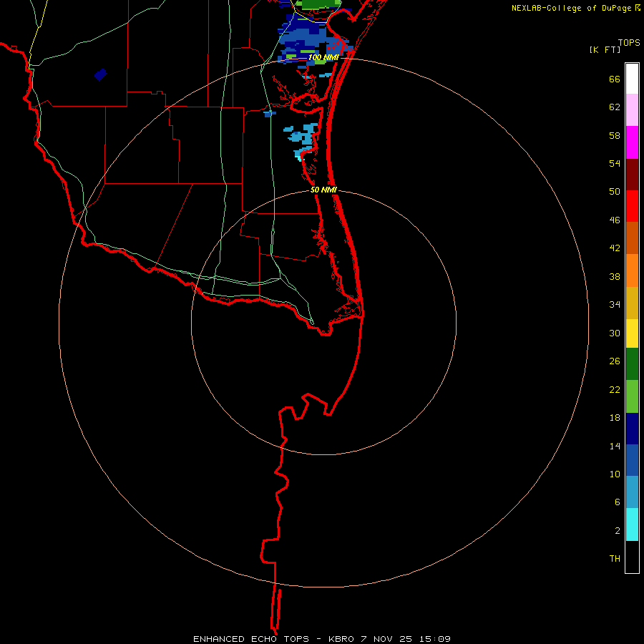
Task: Click the 2 value on the legend
Action: [x=618, y=531]
